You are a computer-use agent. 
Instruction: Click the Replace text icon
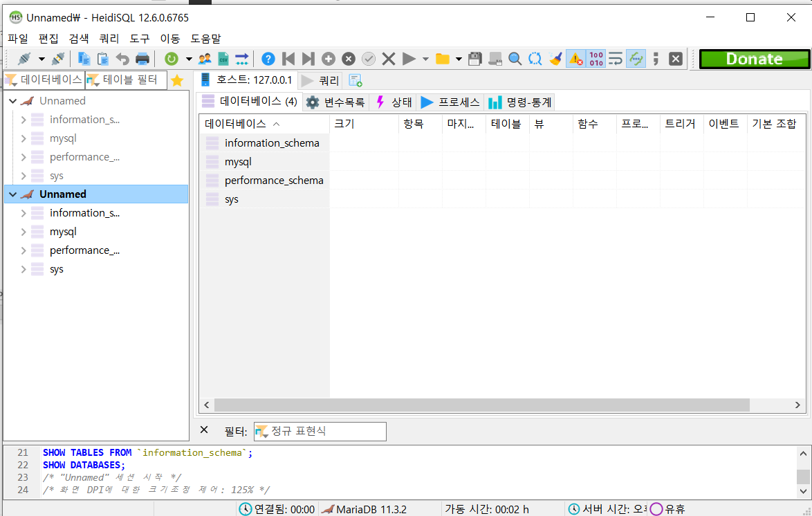(535, 59)
